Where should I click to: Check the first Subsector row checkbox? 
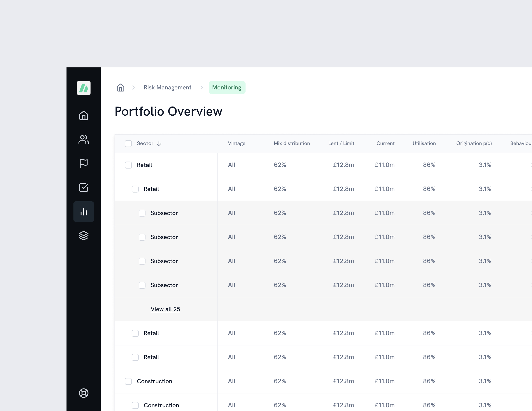pyautogui.click(x=142, y=213)
